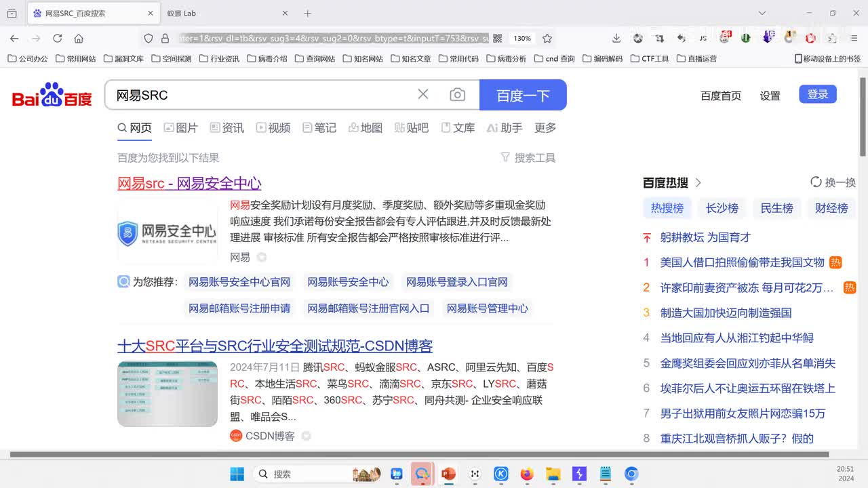
Task: Click the tracking protection shield icon
Action: point(149,39)
